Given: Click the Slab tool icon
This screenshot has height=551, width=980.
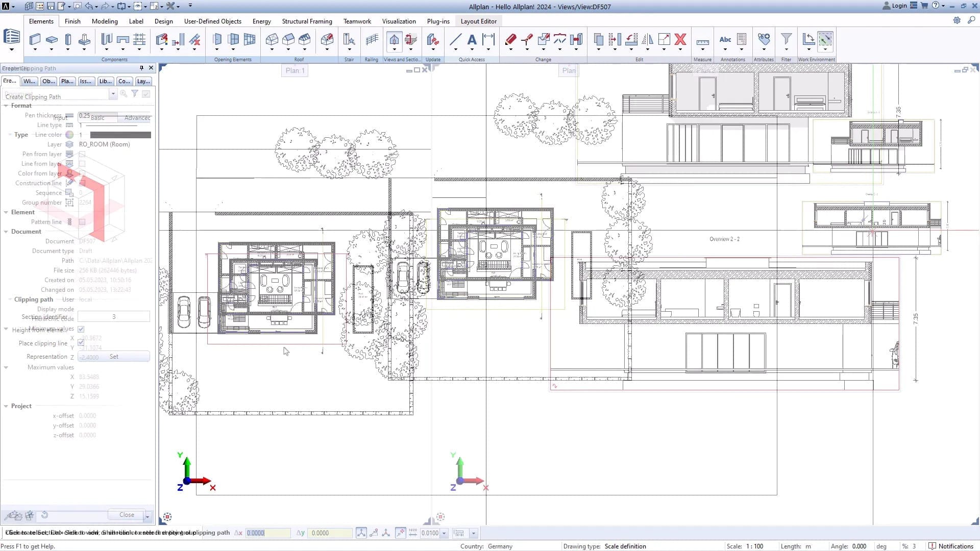Looking at the screenshot, I should 52,39.
